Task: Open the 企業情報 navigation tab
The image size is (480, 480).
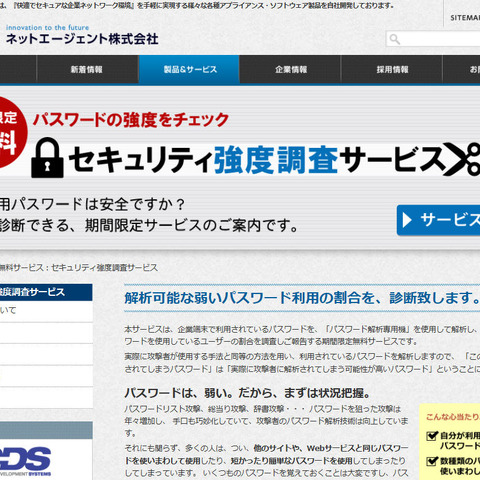Action: pos(291,69)
